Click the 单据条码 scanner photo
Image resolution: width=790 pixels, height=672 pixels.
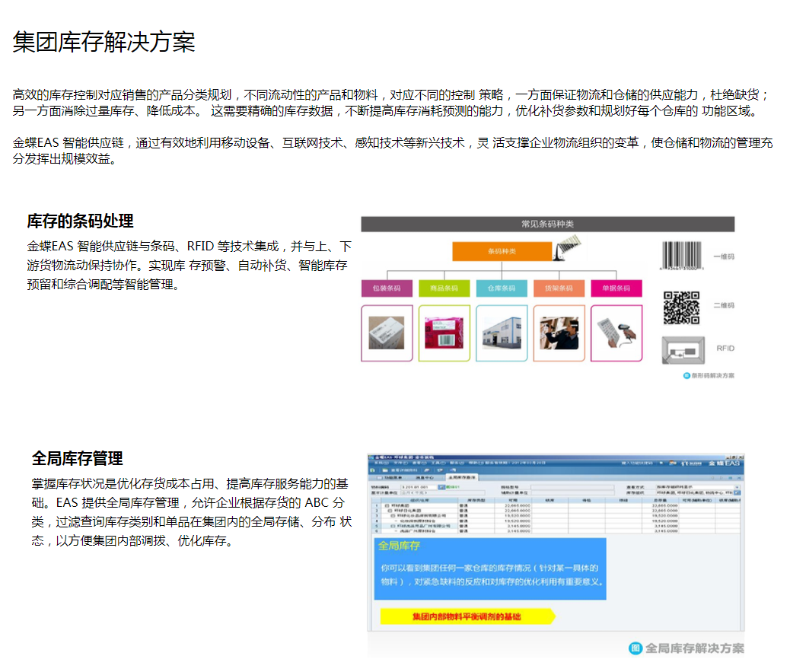point(616,333)
